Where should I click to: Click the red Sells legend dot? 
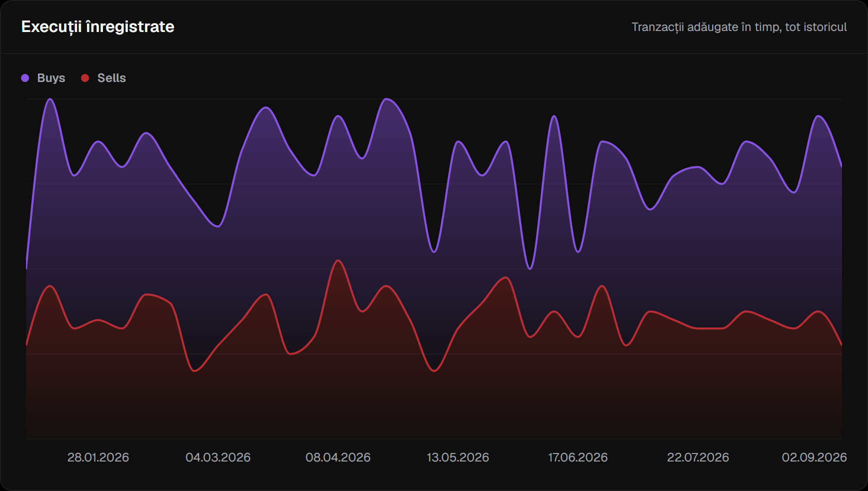(x=85, y=78)
